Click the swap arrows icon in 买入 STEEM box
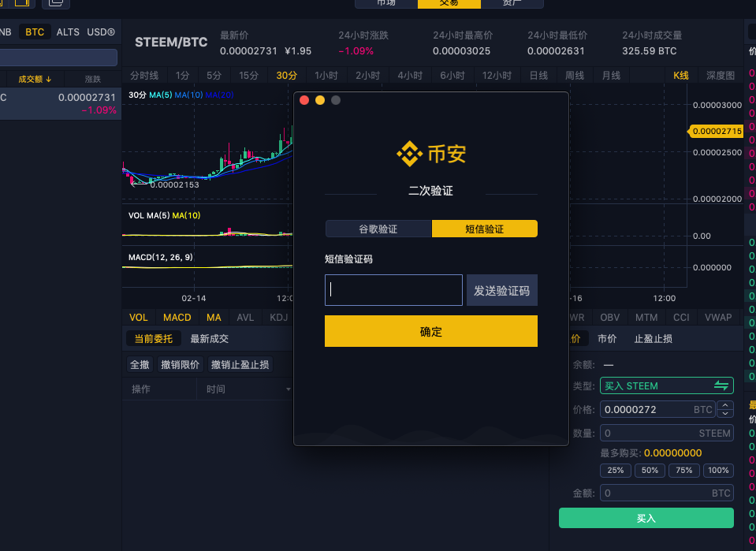Image resolution: width=756 pixels, height=551 pixels. point(721,385)
